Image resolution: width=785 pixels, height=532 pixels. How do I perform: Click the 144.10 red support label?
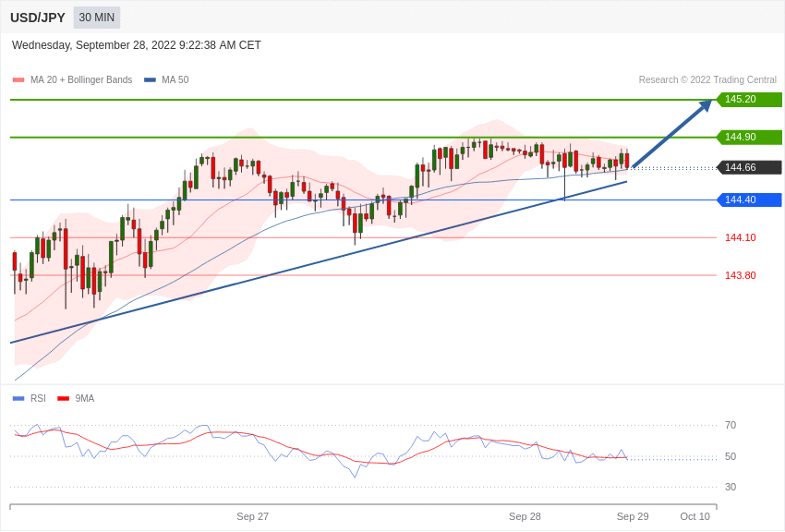pyautogui.click(x=741, y=237)
